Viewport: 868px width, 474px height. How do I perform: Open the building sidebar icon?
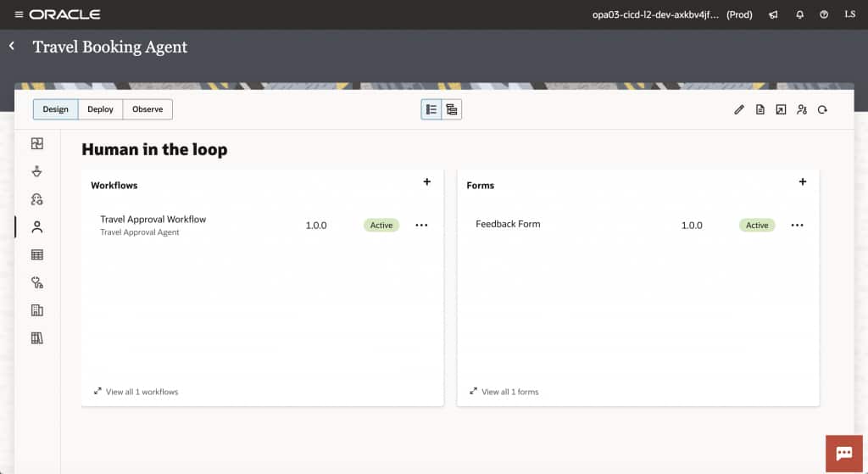click(x=37, y=310)
